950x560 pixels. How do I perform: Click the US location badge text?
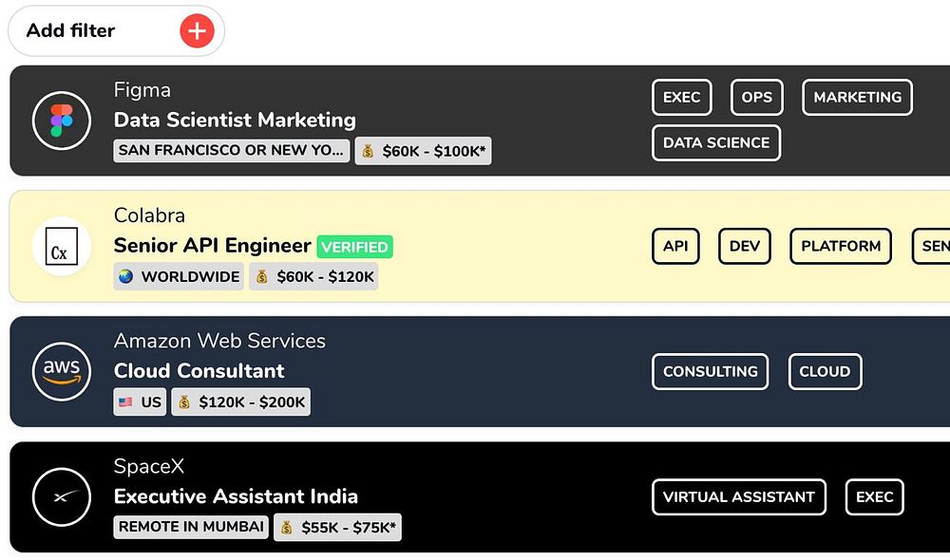(151, 402)
